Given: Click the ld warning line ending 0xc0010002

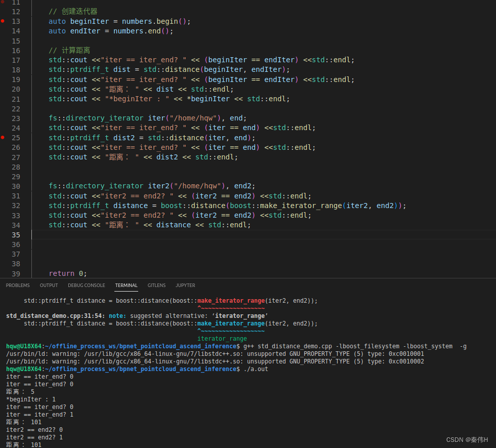Looking at the screenshot, I should (x=215, y=361).
